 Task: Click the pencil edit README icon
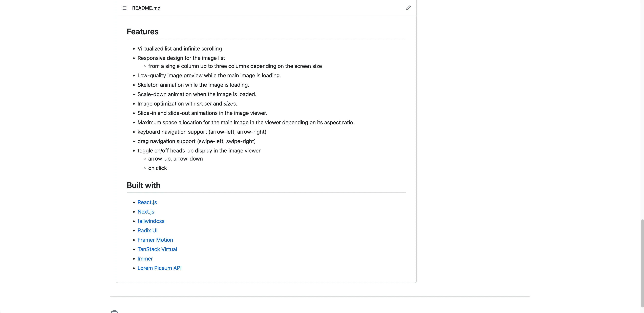408,8
